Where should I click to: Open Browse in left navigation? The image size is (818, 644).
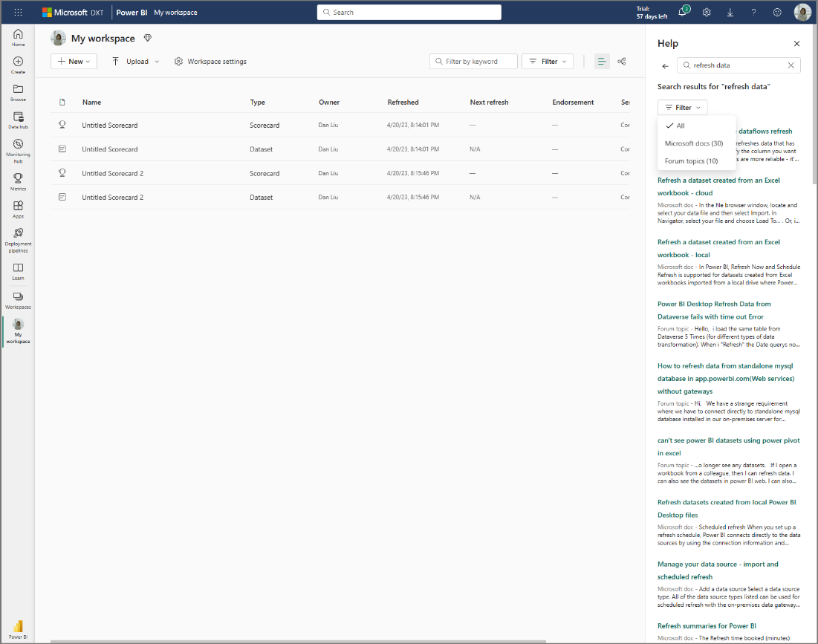[x=18, y=93]
